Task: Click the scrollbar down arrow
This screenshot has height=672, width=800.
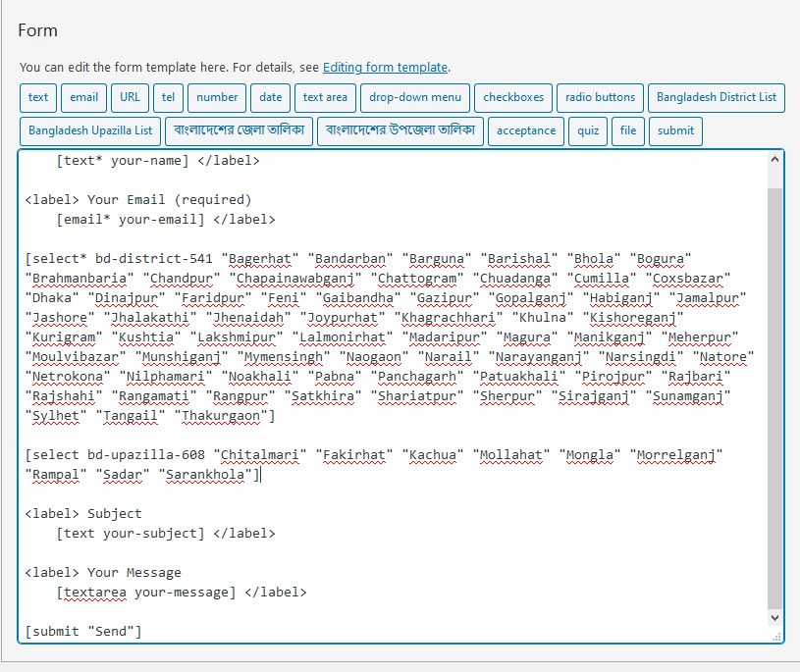Action: pyautogui.click(x=774, y=617)
